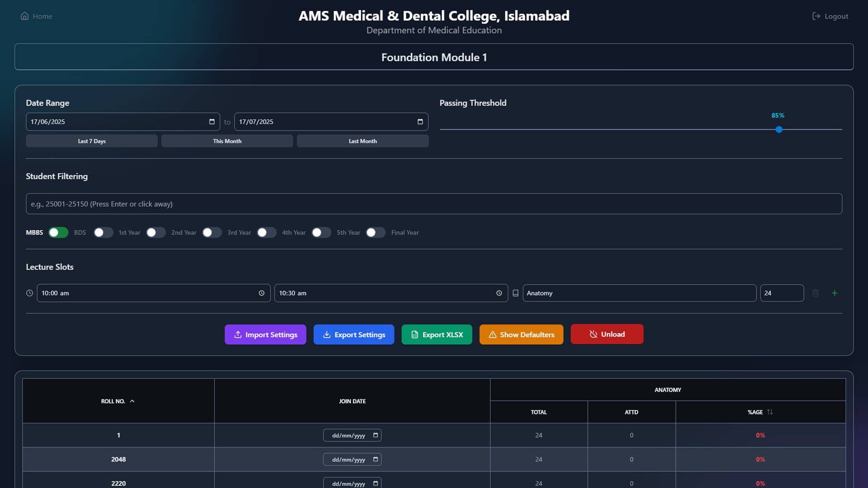Toggle the MBBS/BDS switch

tap(58, 233)
